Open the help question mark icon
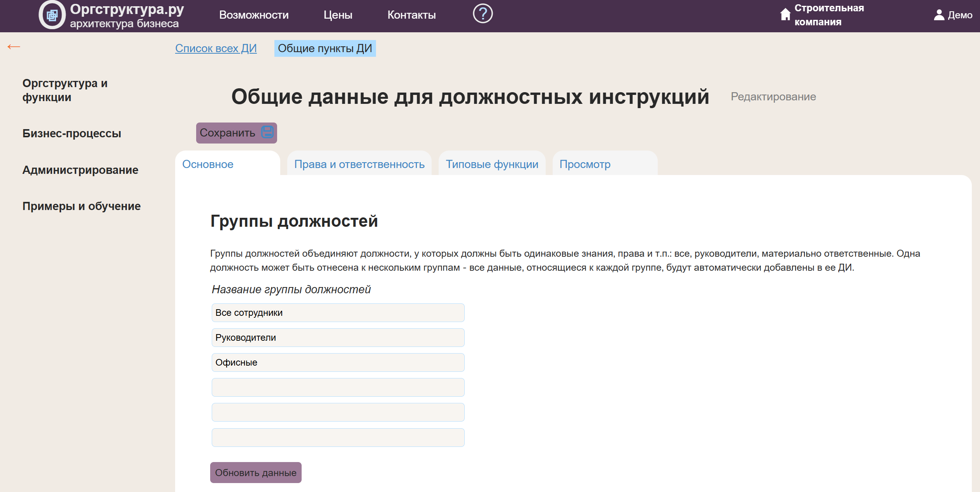This screenshot has height=492, width=980. (483, 14)
